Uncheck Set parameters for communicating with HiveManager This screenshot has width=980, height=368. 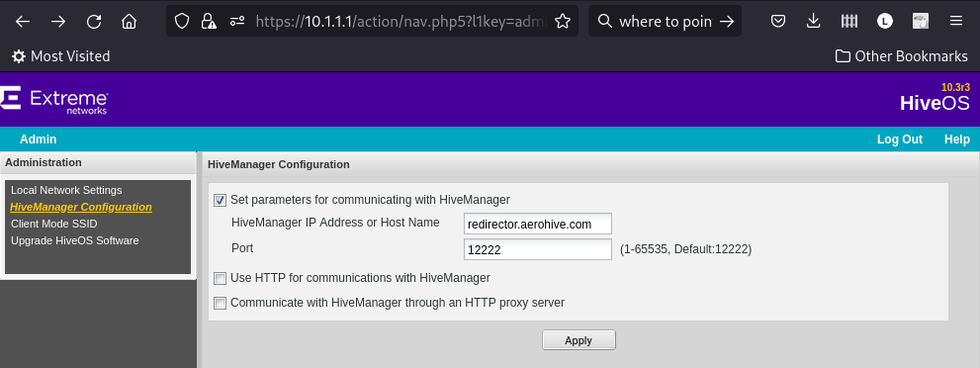[x=220, y=200]
